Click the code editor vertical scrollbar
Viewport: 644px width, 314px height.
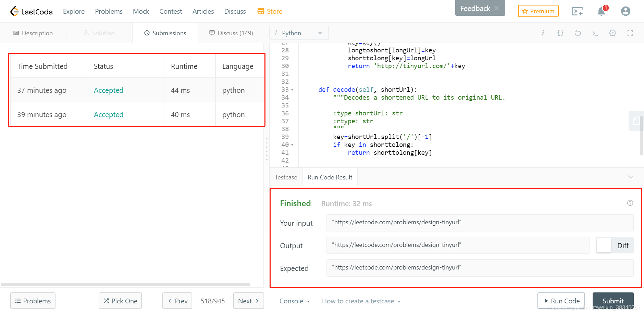pyautogui.click(x=641, y=135)
